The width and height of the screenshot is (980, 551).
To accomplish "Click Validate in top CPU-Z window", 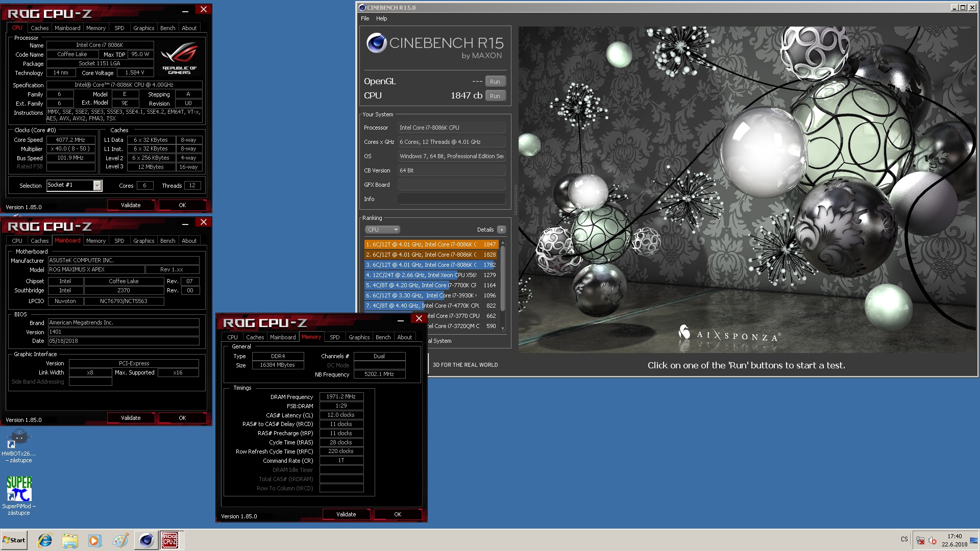I will click(131, 205).
